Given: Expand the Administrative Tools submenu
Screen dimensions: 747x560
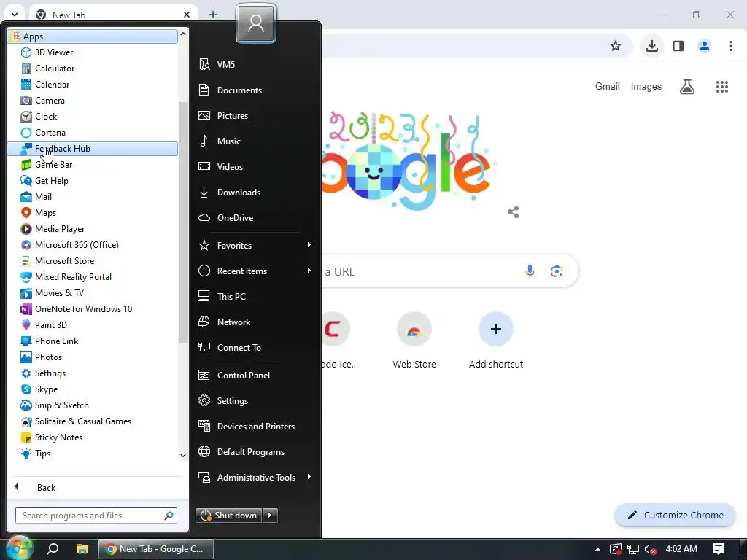Looking at the screenshot, I should tap(309, 477).
